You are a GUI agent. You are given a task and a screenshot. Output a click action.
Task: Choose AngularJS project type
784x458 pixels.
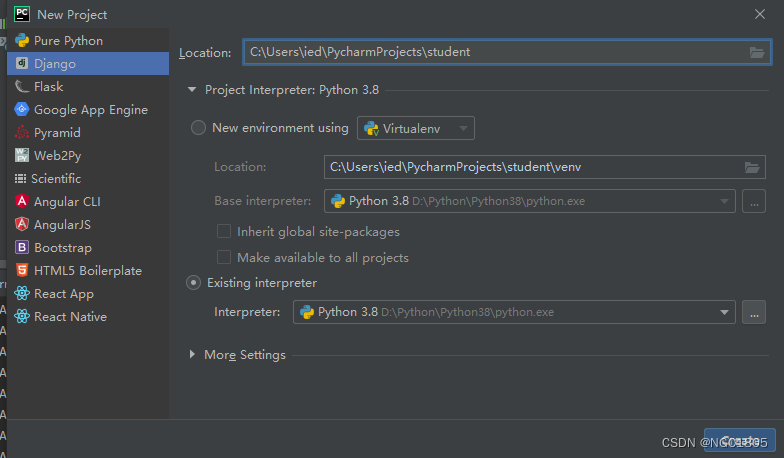tap(88, 224)
